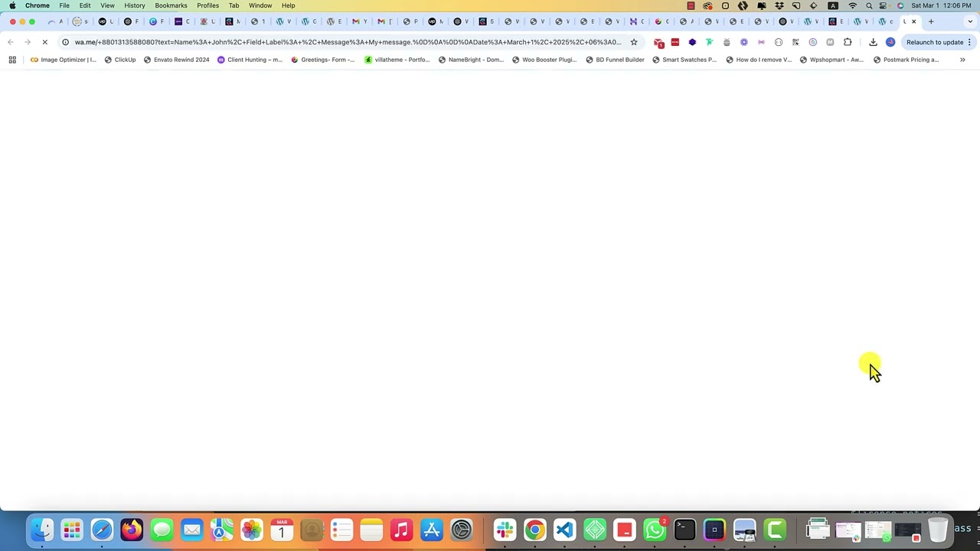Screen dimensions: 980x551
Task: Open the site information icon in address bar
Action: pos(66,42)
